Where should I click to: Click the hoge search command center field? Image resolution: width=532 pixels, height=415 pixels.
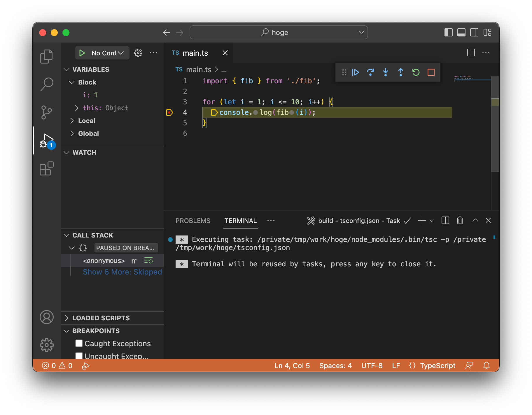279,32
